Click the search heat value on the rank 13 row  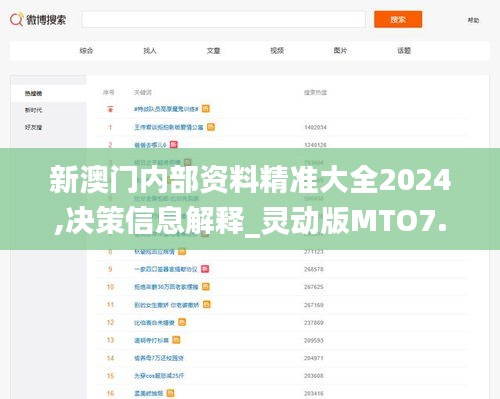click(x=314, y=341)
